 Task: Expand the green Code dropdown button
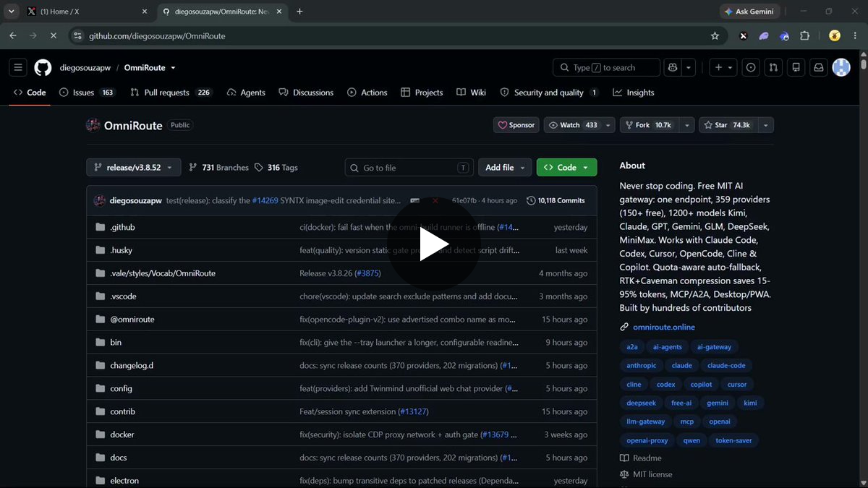(566, 168)
